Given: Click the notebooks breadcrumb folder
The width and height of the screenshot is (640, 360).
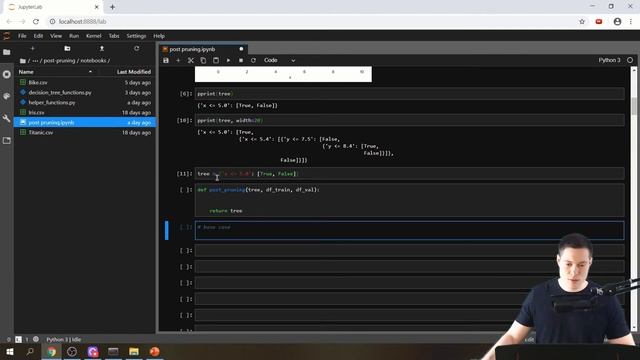Looking at the screenshot, I should pyautogui.click(x=93, y=60).
